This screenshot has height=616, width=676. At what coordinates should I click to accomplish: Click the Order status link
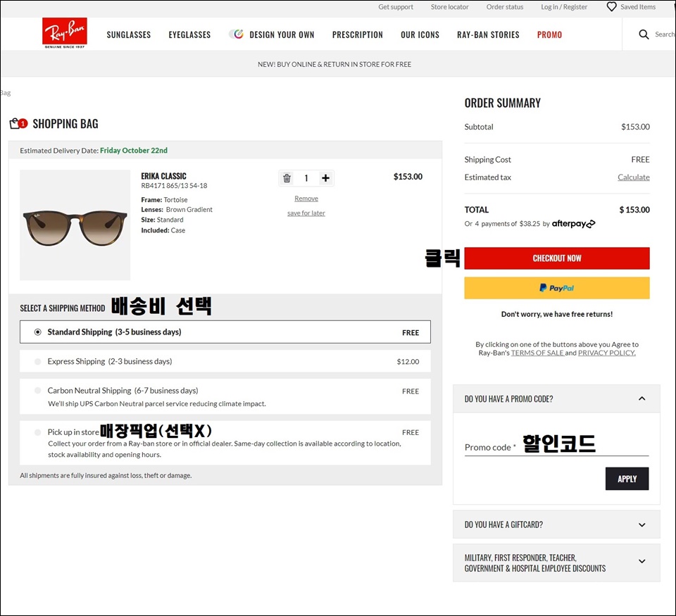coord(505,7)
